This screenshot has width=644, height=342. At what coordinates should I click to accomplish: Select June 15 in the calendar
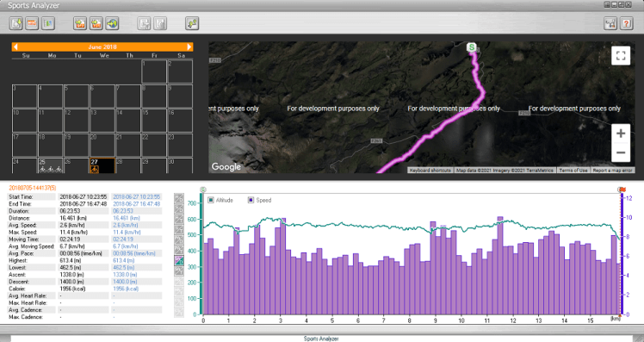tap(154, 121)
